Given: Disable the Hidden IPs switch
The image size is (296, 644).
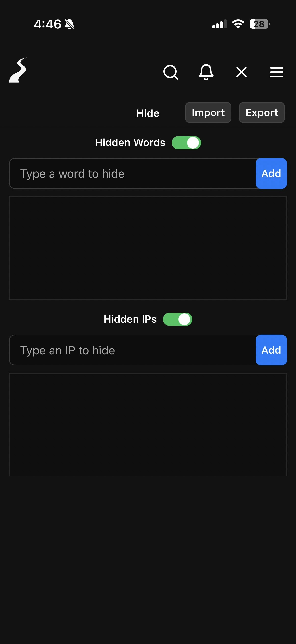Looking at the screenshot, I should 178,319.
